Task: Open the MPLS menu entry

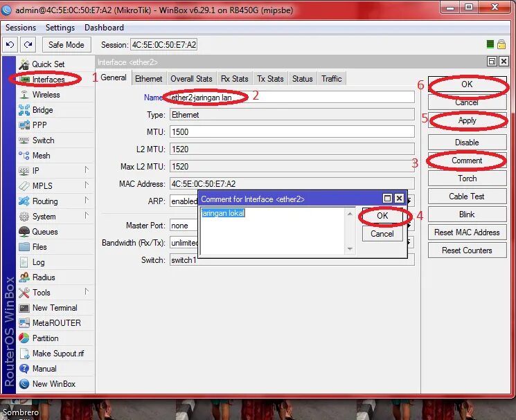Action: [55, 185]
